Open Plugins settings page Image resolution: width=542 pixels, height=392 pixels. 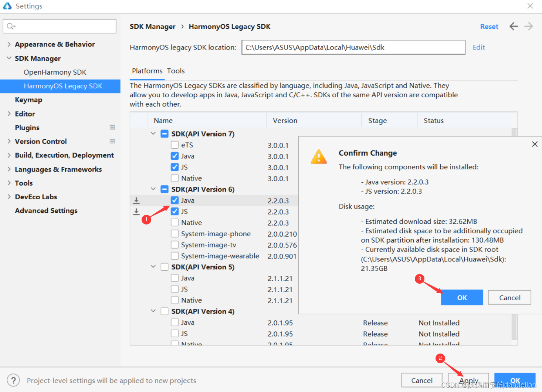27,128
